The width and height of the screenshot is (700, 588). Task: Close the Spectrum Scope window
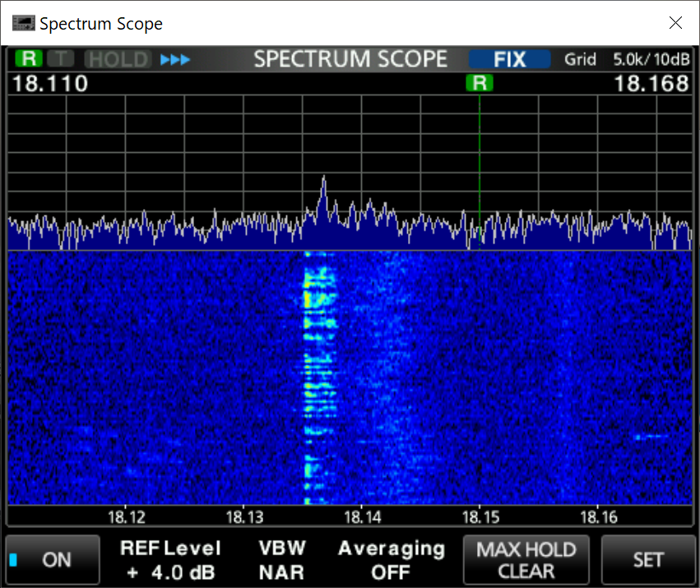pyautogui.click(x=675, y=23)
